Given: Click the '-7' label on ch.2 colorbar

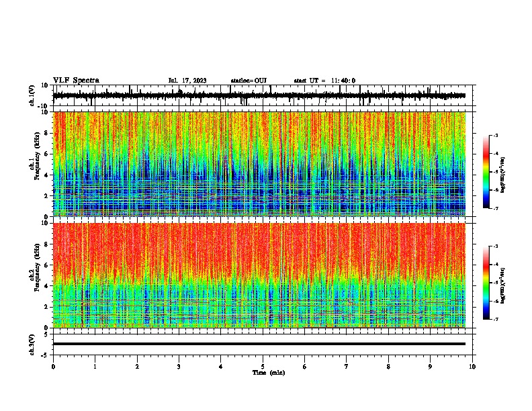Looking at the screenshot, I should tap(496, 320).
